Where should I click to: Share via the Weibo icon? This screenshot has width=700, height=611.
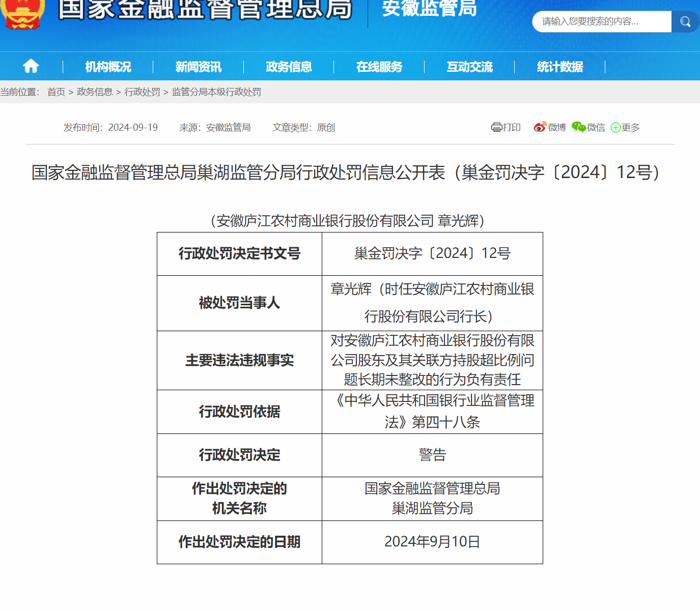coord(540,127)
